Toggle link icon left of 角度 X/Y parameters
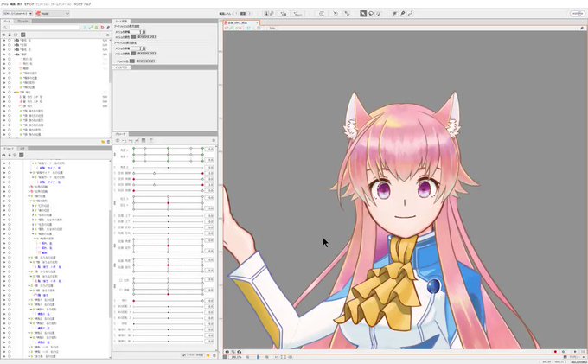The height and width of the screenshot is (364, 588). coord(115,154)
